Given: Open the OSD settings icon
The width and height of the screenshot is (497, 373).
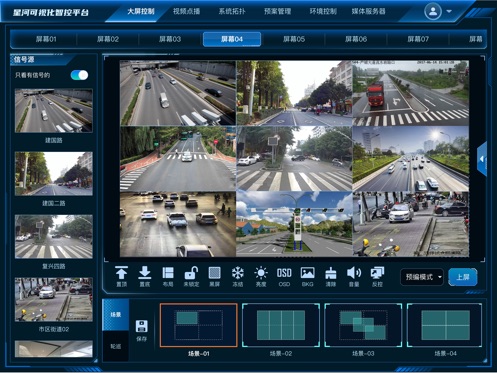Looking at the screenshot, I should click(x=284, y=276).
